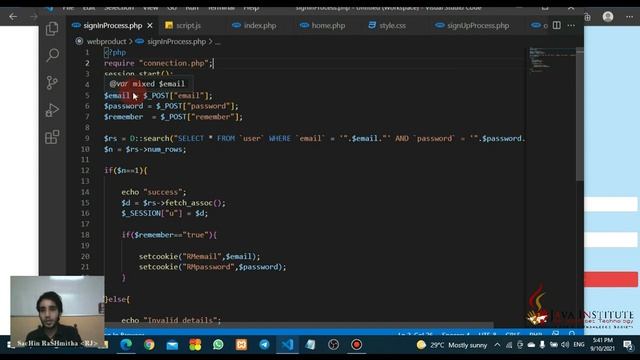Click the }else{ line

(x=117, y=299)
